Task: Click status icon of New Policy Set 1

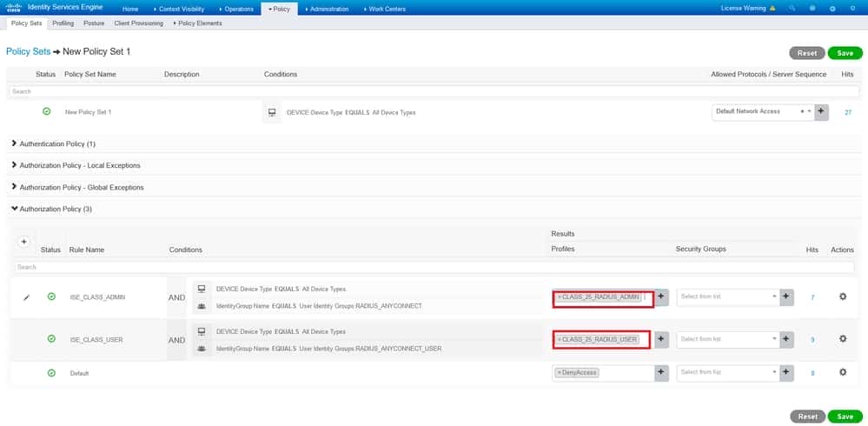Action: 47,111
